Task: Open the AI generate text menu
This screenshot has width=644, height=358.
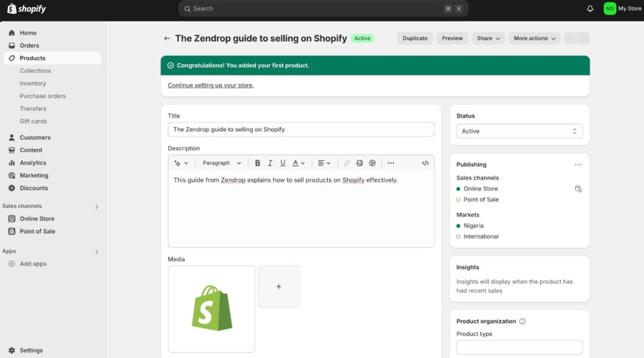Action: (181, 163)
